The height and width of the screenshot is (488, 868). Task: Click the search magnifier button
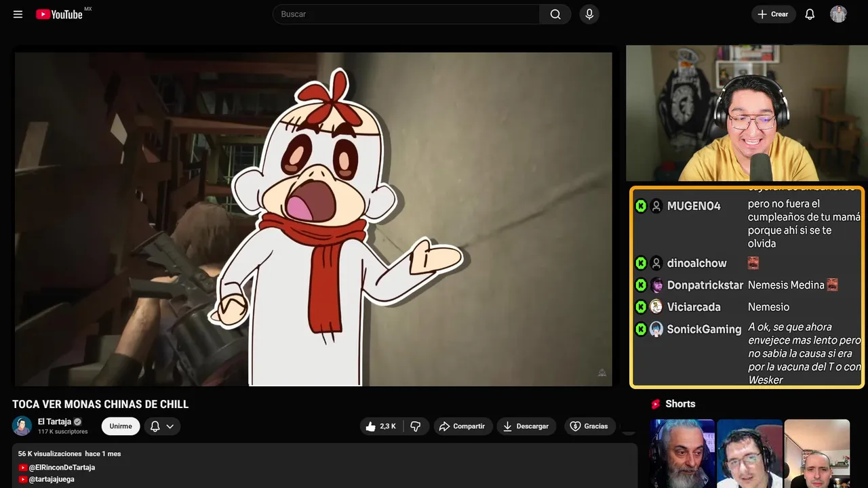coord(555,14)
